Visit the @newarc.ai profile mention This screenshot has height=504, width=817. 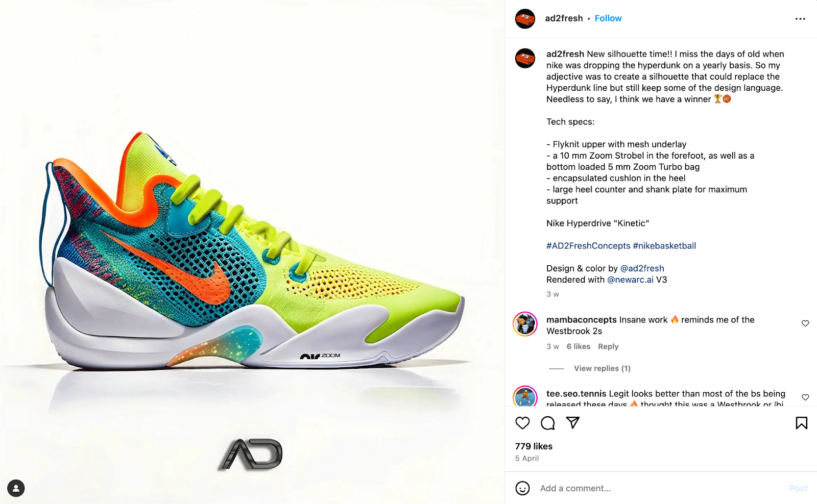coord(630,280)
